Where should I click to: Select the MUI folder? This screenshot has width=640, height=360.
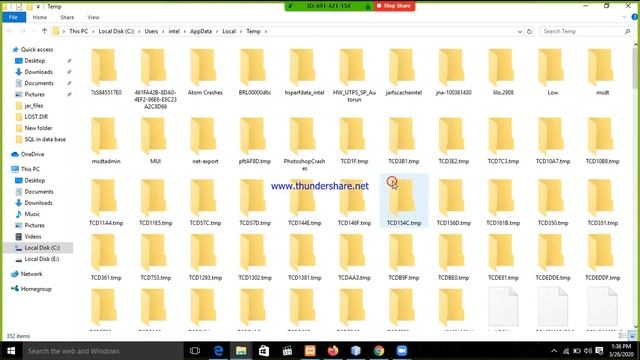point(155,140)
